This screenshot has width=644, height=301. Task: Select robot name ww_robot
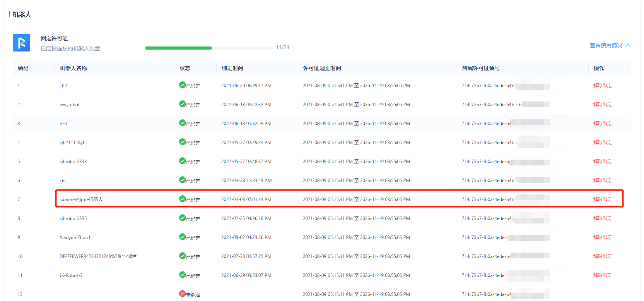tap(70, 105)
